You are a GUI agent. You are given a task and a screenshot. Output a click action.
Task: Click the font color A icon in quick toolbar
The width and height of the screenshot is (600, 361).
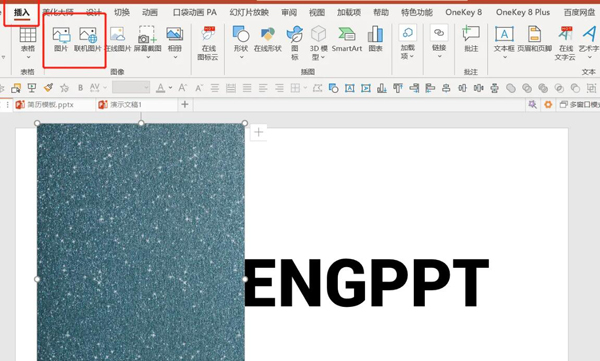[x=161, y=88]
